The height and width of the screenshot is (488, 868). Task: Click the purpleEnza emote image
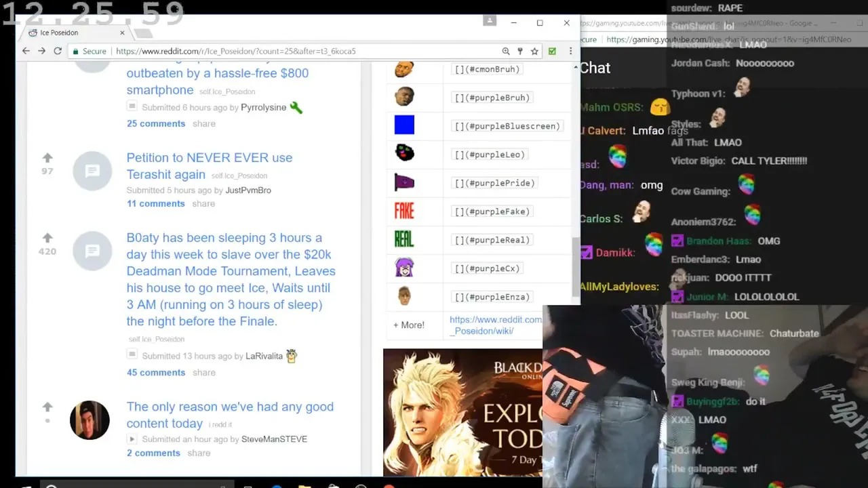[404, 296]
